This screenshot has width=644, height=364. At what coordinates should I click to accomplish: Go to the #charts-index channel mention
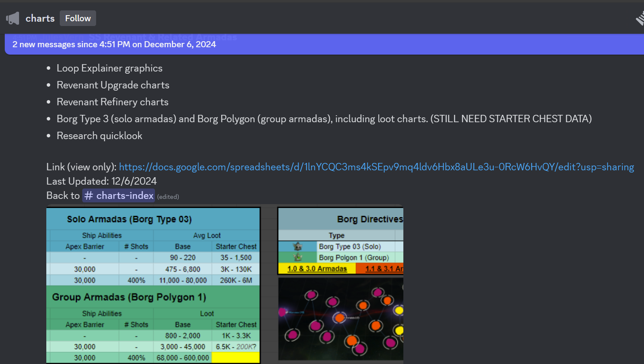pos(119,195)
